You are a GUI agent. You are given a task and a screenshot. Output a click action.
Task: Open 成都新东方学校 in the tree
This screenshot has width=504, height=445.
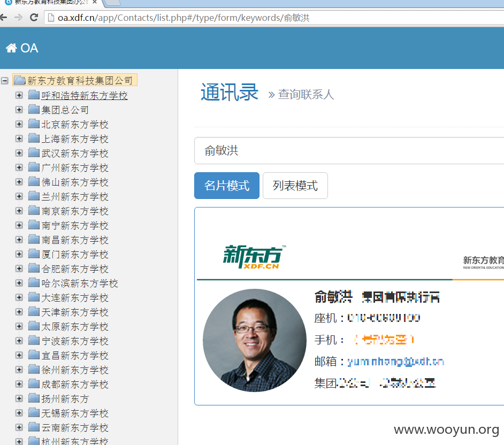click(75, 385)
